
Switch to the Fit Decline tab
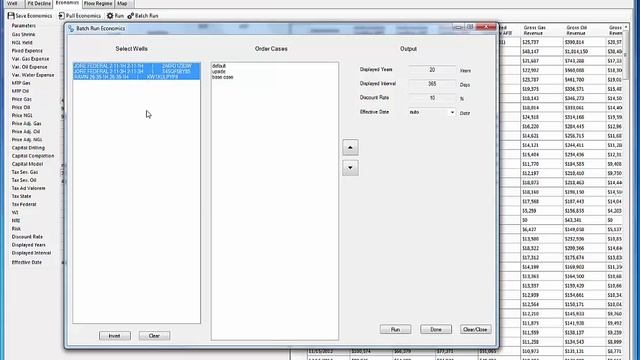[39, 3]
